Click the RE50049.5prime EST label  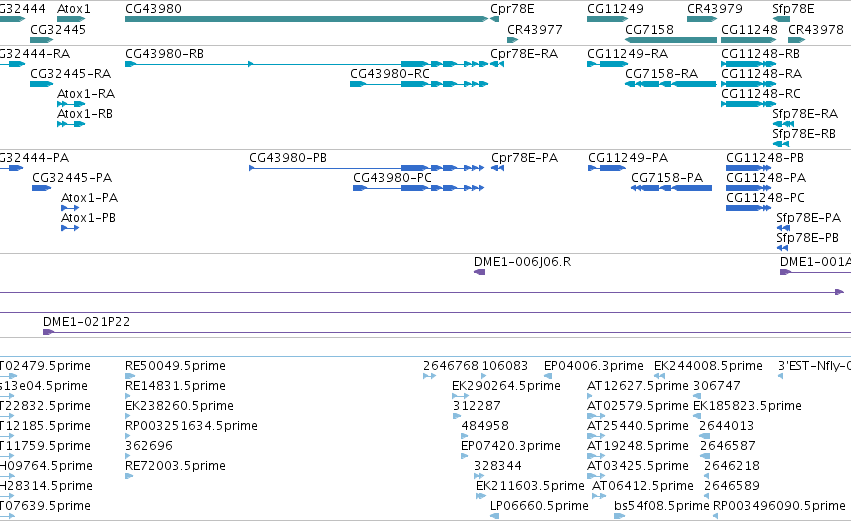click(x=175, y=366)
